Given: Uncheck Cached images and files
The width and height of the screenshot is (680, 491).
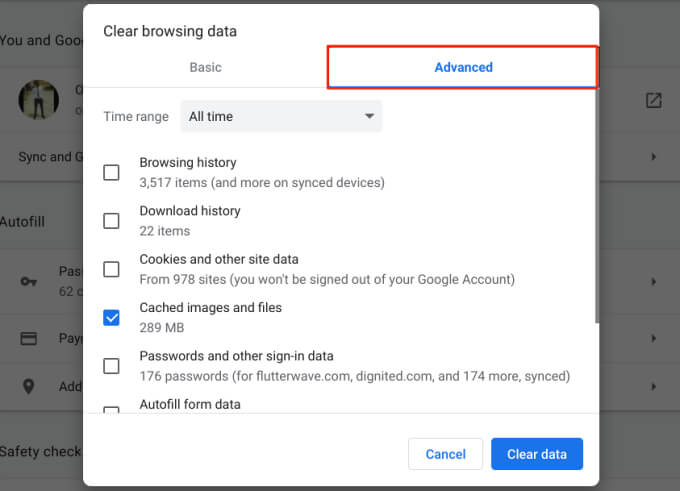Looking at the screenshot, I should (111, 317).
